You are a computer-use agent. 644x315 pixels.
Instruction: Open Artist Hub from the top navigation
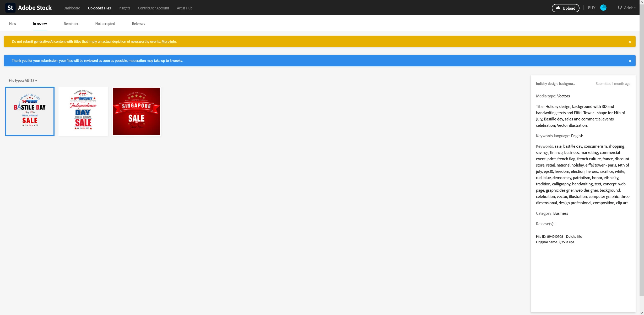(185, 8)
